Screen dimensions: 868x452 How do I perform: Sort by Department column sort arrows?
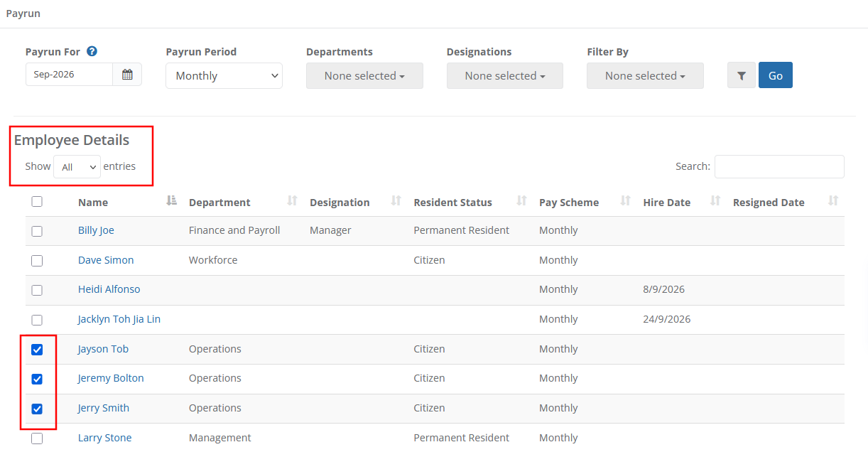[x=292, y=201]
